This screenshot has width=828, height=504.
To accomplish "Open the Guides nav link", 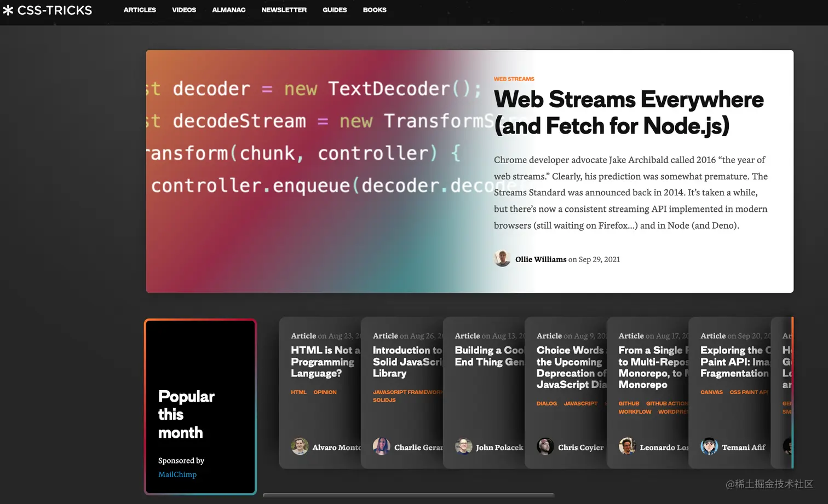I will pos(335,10).
